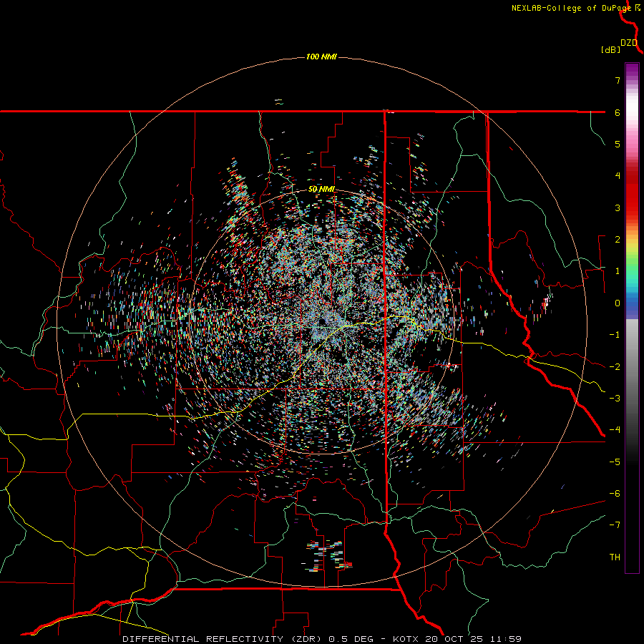Screen dimensions: 644x644
Task: Click the TH threshold scale label
Action: pos(615,557)
